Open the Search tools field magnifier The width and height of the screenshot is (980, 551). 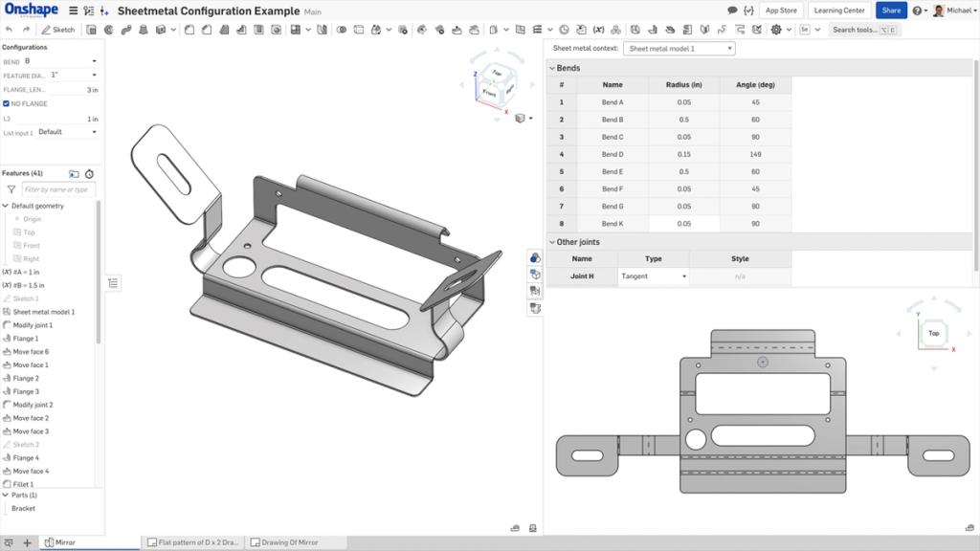pos(852,30)
